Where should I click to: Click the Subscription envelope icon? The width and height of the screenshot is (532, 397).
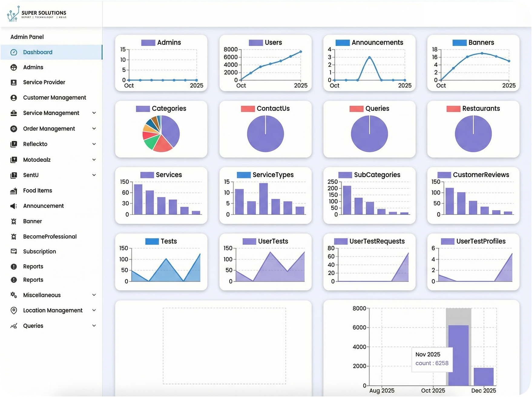14,251
